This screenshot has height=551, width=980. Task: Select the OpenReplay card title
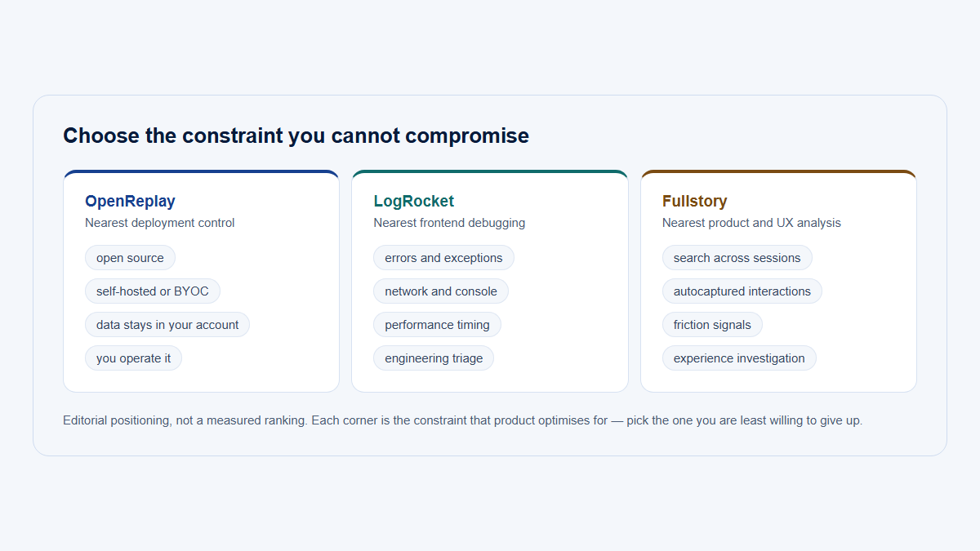[130, 201]
